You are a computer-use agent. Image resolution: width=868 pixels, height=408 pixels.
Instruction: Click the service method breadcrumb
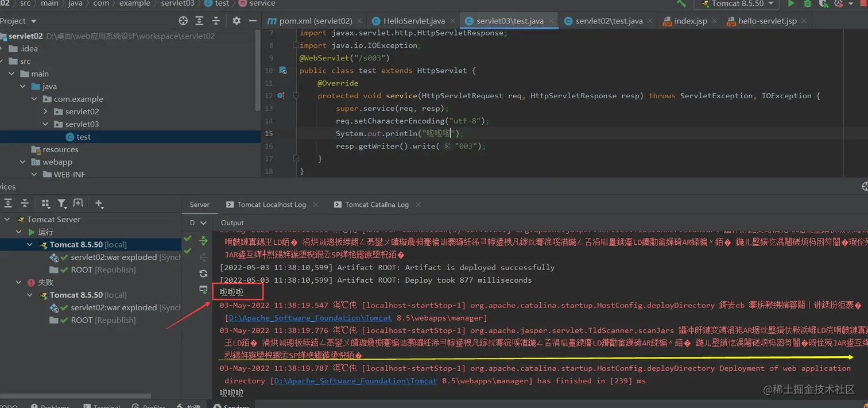pos(257,3)
